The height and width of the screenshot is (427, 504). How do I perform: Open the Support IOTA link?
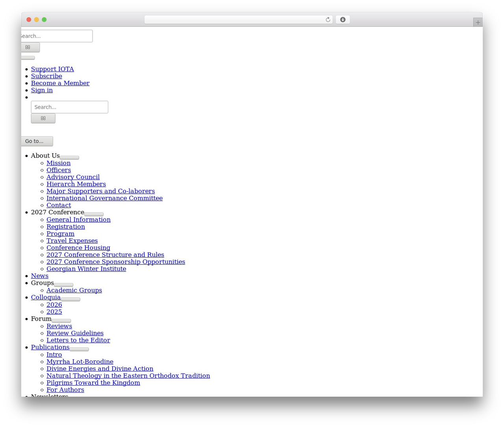52,69
